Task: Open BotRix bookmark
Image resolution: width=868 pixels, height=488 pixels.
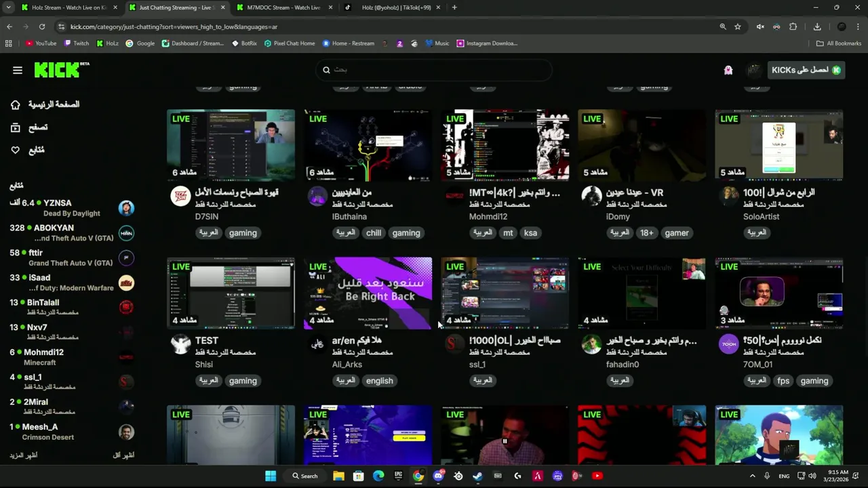Action: (x=244, y=43)
